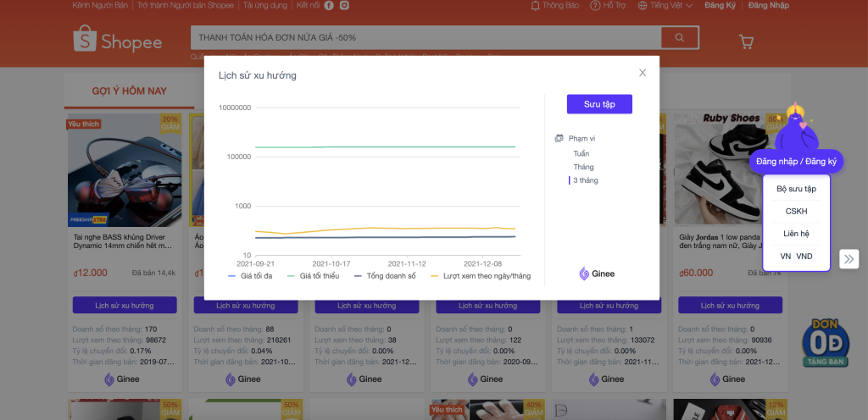Ginee logo below Lượt xem 38 card
Screen dimensions: 868x420
(x=364, y=379)
